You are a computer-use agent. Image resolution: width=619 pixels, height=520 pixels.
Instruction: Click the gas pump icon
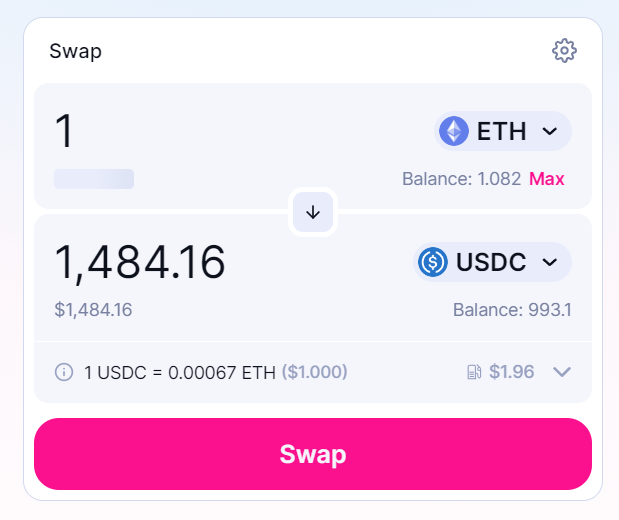pos(474,372)
